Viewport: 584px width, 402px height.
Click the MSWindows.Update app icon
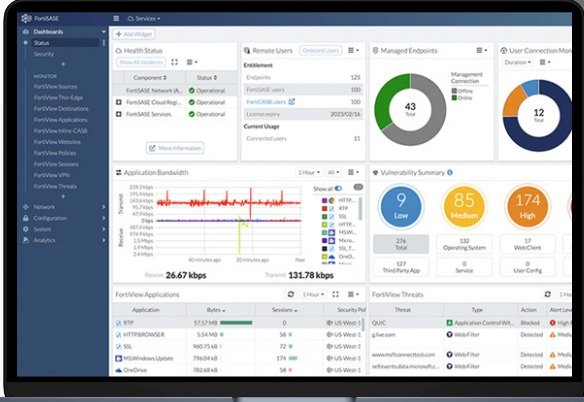point(118,358)
